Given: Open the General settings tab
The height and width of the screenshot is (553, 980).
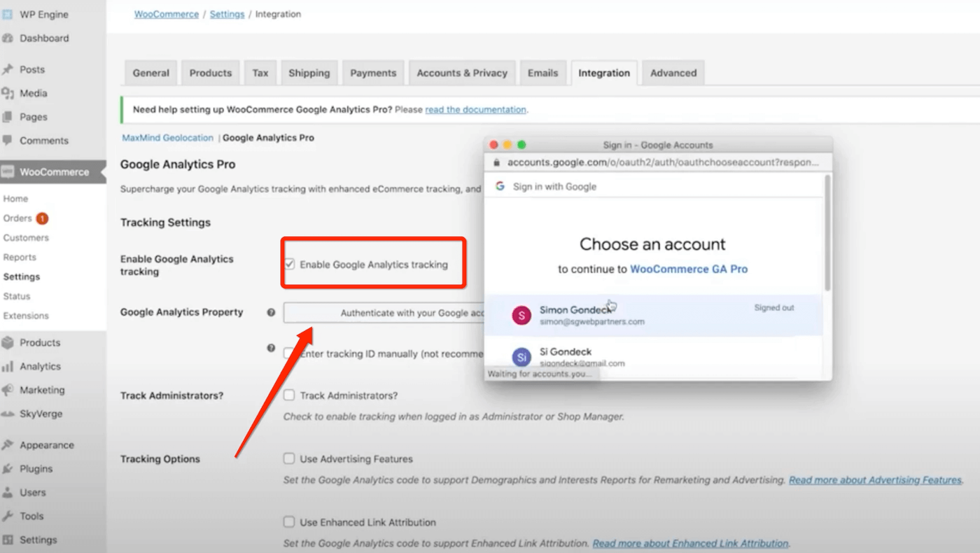Looking at the screenshot, I should (x=151, y=73).
